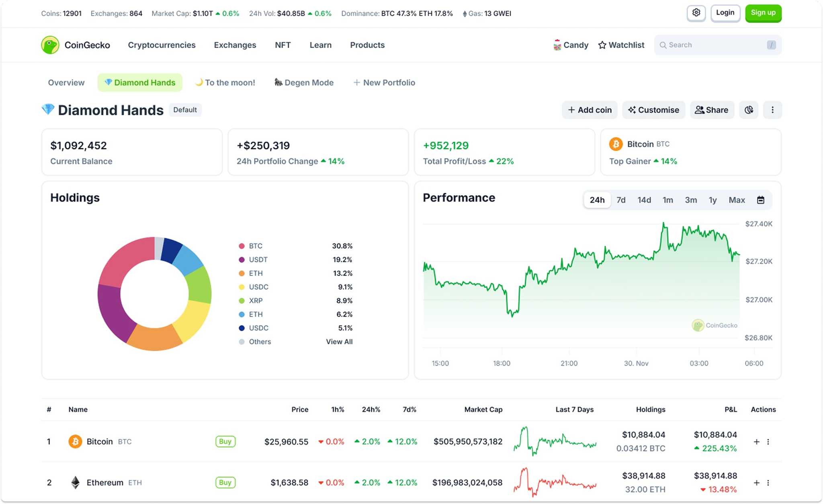Click the Default portfolio badge
This screenshot has height=504, width=823.
(185, 110)
